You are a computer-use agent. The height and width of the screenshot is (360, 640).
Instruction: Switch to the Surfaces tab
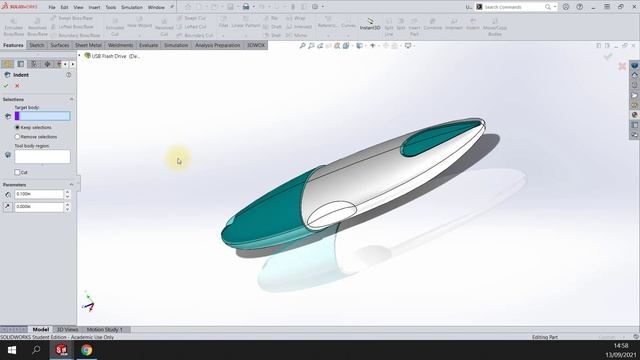[60, 45]
